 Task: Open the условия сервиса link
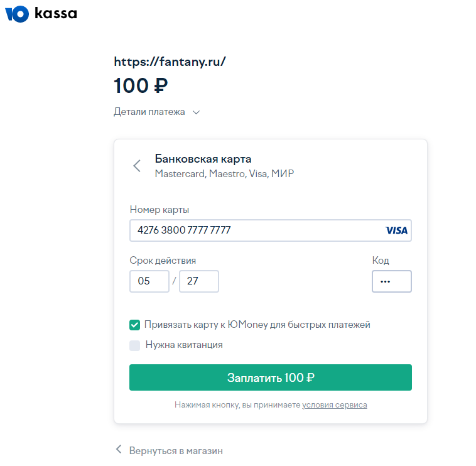click(x=334, y=405)
